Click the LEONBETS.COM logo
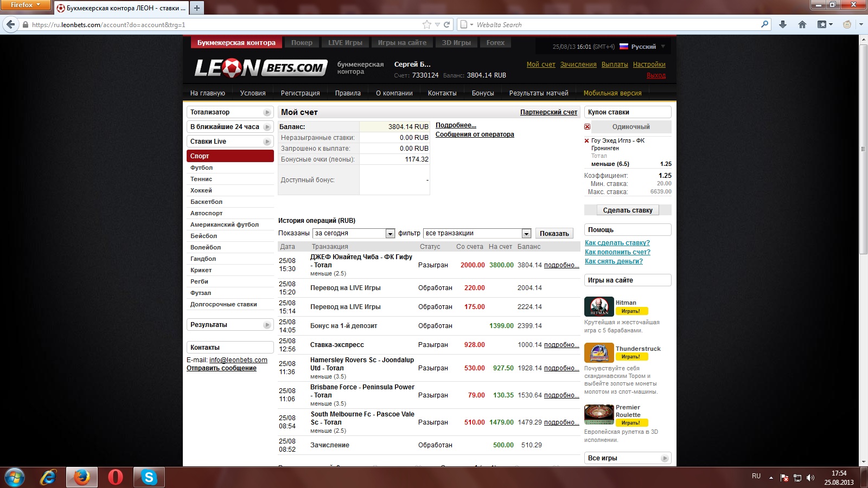868x488 pixels. [261, 68]
